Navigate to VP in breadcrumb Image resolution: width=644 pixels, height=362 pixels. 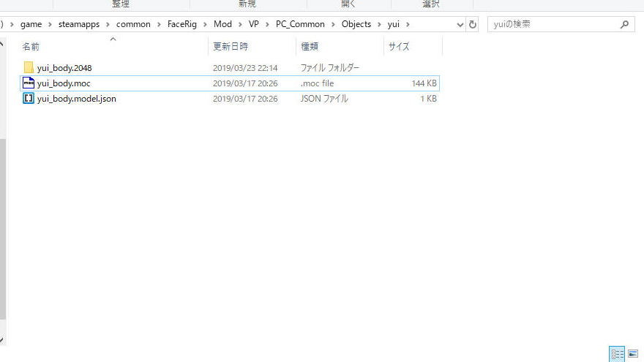coord(253,24)
